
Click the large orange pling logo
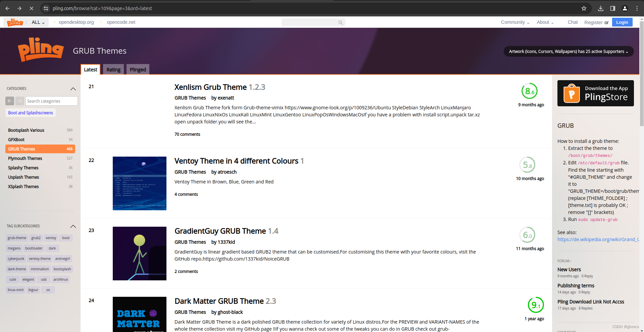point(41,50)
